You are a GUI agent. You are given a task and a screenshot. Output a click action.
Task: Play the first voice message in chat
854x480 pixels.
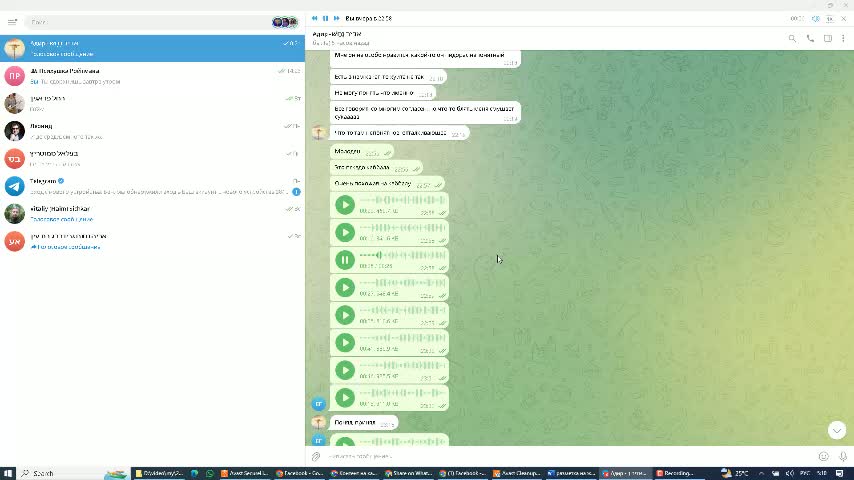click(345, 205)
